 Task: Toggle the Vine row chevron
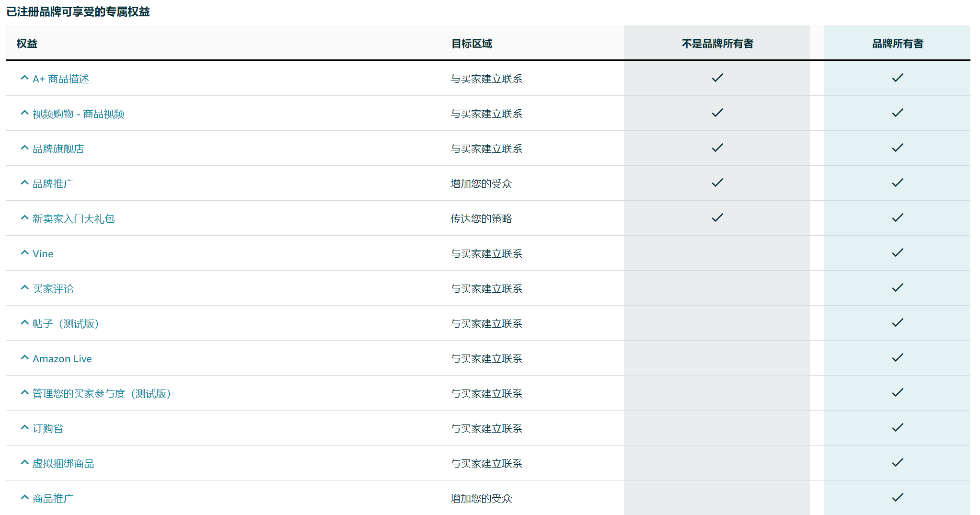coord(25,252)
